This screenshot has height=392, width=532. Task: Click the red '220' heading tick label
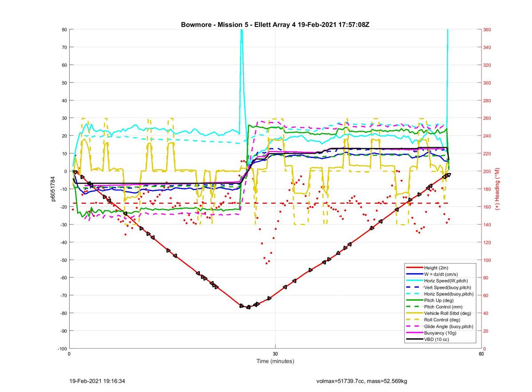(487, 154)
